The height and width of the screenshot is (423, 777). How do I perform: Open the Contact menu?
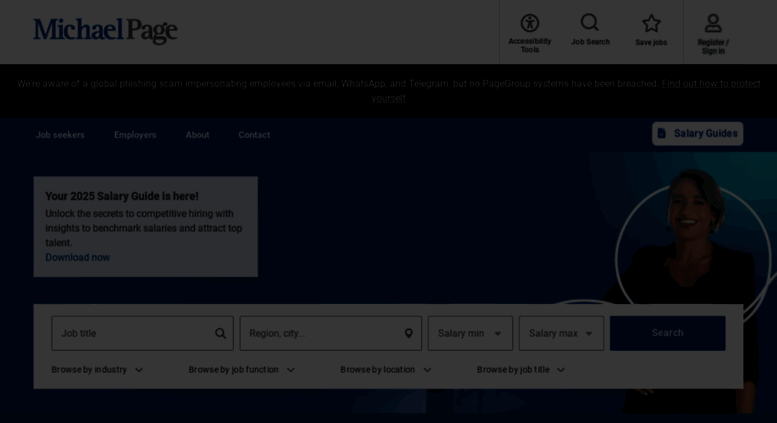point(254,135)
